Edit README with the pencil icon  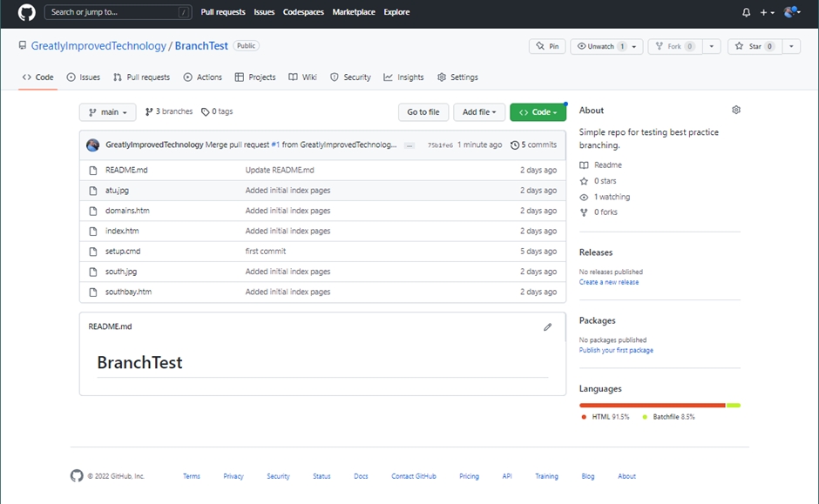547,327
